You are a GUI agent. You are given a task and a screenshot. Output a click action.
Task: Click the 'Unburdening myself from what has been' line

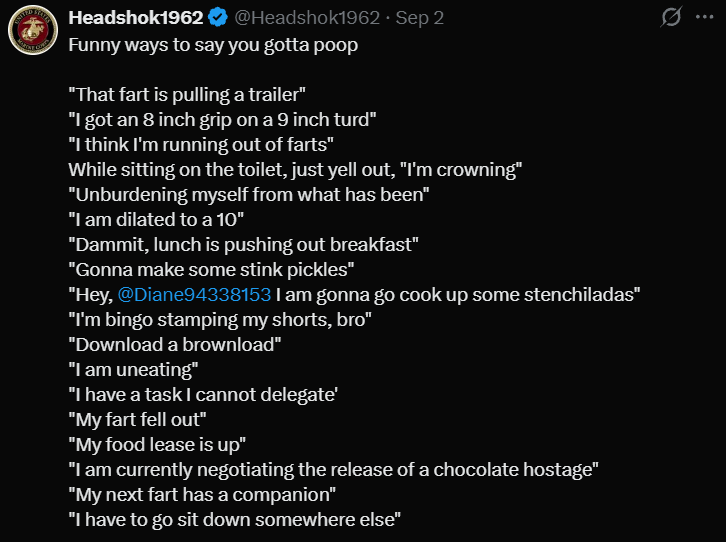click(x=249, y=195)
